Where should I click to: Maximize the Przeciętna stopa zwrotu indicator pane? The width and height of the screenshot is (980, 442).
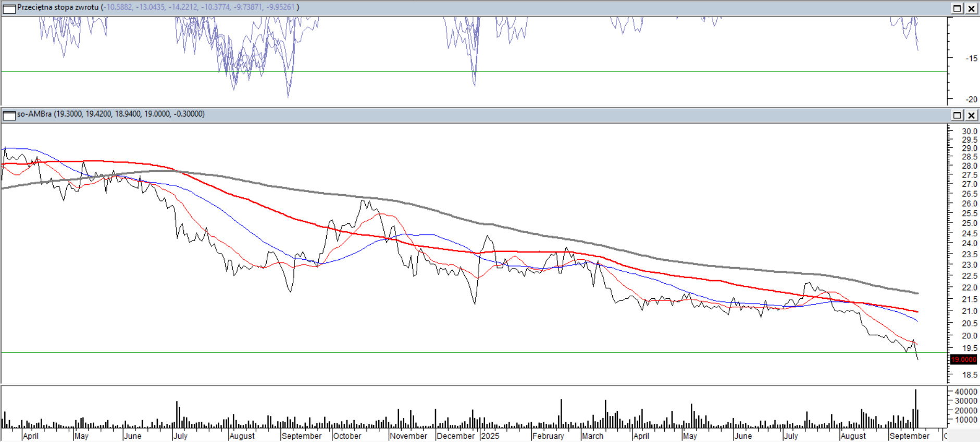click(x=957, y=8)
